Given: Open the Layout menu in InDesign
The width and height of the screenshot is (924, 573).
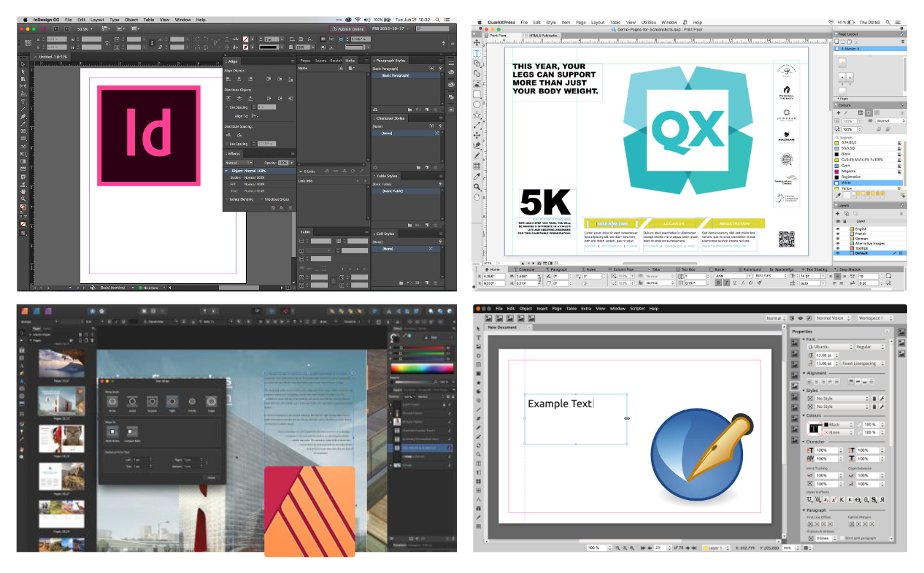Looking at the screenshot, I should point(97,20).
